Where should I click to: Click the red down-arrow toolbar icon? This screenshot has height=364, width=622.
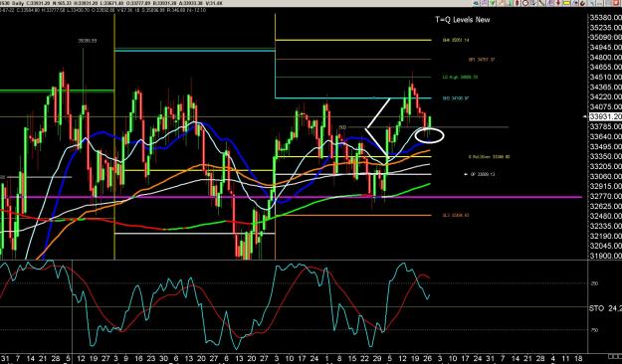tap(558, 3)
